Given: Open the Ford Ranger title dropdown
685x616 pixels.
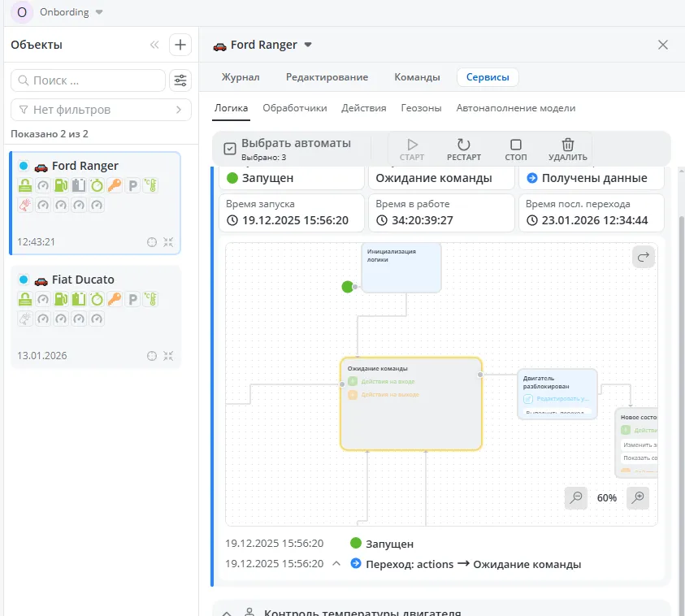Looking at the screenshot, I should [x=308, y=45].
